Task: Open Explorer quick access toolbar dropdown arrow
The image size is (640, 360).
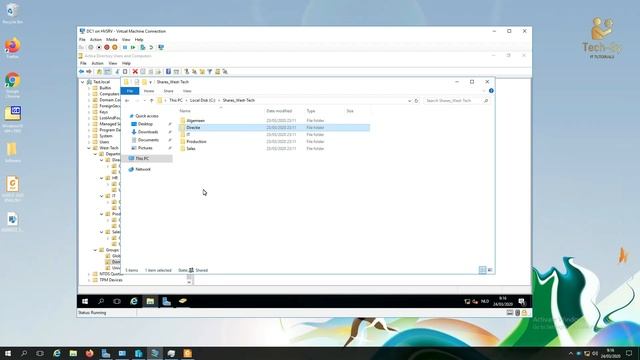Action: tap(151, 82)
